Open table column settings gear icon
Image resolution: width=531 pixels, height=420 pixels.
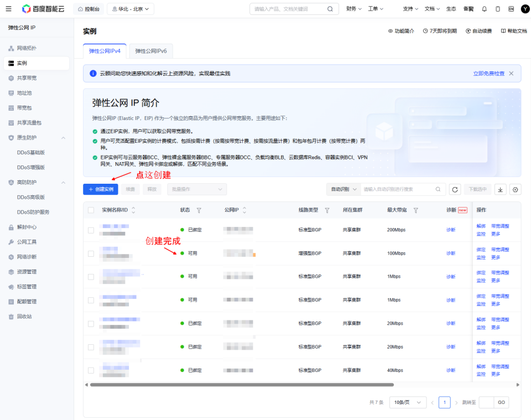coord(515,189)
